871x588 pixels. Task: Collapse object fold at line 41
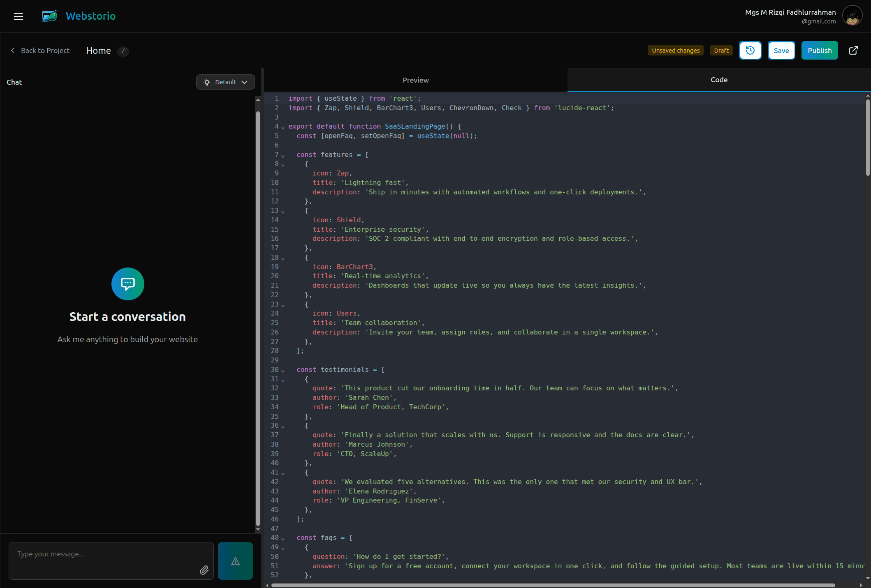pos(283,474)
